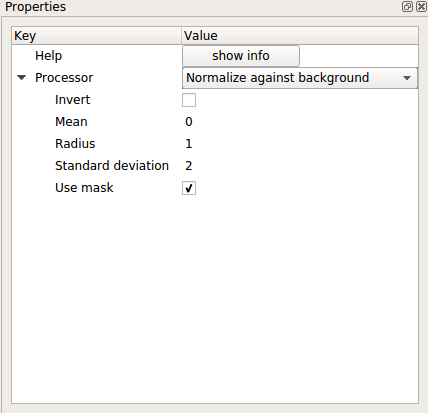Select the Invert row label
This screenshot has height=413, width=428.
coord(73,100)
